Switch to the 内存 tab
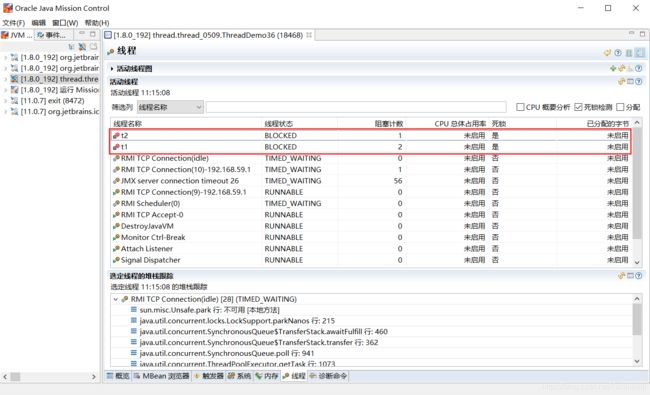650x395 pixels. tap(267, 376)
